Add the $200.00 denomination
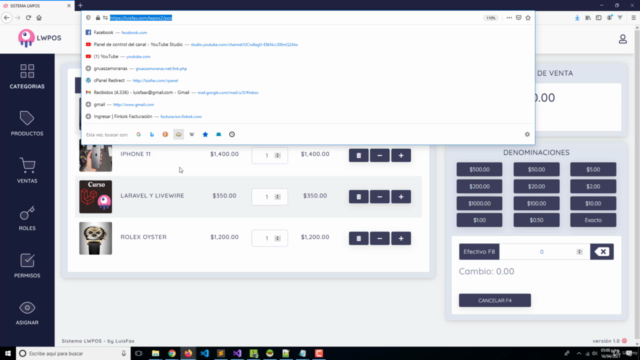 479,187
